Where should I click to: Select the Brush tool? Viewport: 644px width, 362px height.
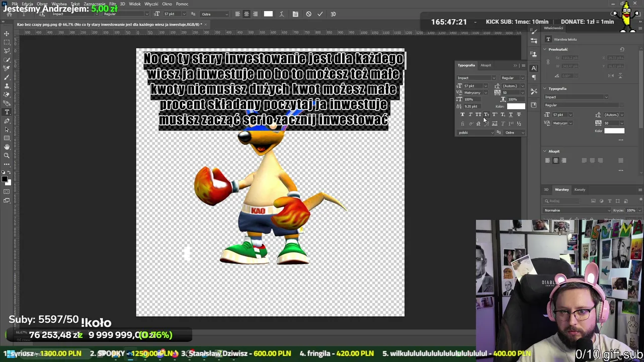7,77
